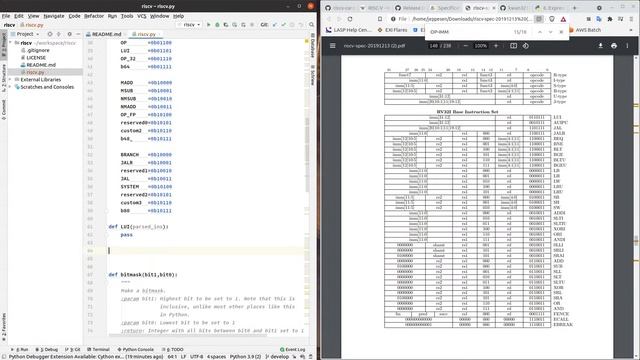Image resolution: width=640 pixels, height=360 pixels.
Task: Zoom out the PDF with minus button
Action: point(466,46)
